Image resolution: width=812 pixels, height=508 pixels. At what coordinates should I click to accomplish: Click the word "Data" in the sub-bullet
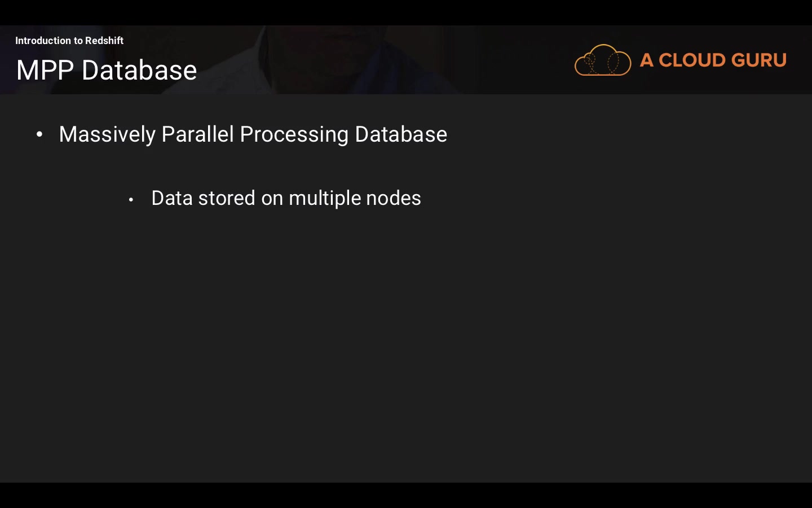[x=172, y=198]
